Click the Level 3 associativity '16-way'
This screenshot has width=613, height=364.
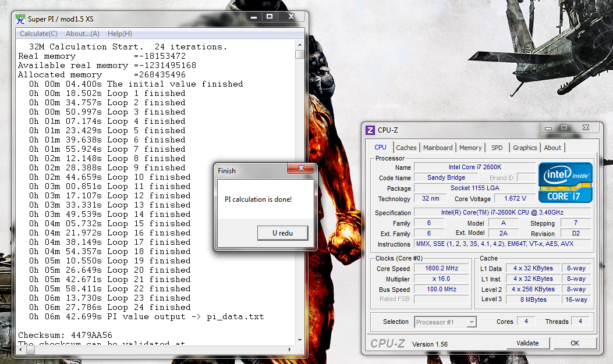click(576, 299)
